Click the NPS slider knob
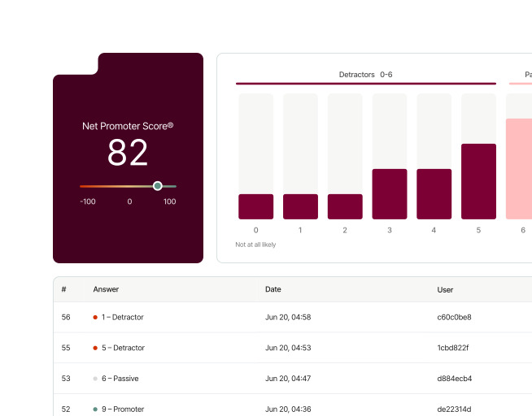This screenshot has width=532, height=416. coord(158,185)
